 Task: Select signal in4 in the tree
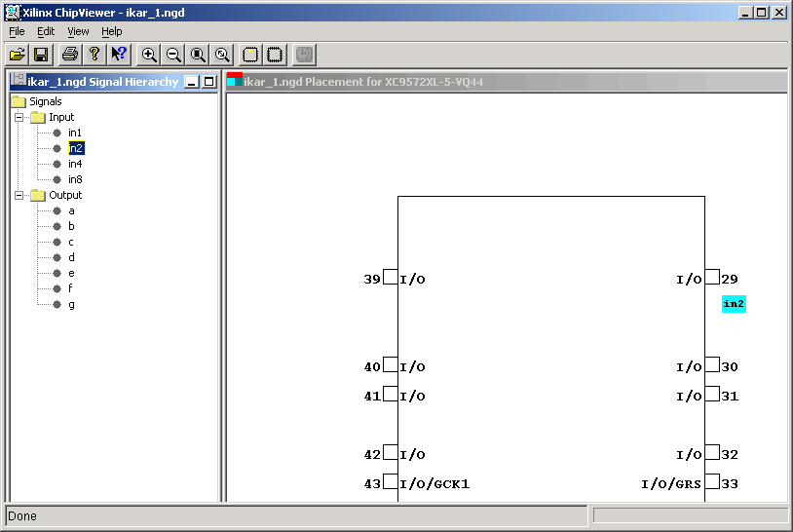(75, 164)
